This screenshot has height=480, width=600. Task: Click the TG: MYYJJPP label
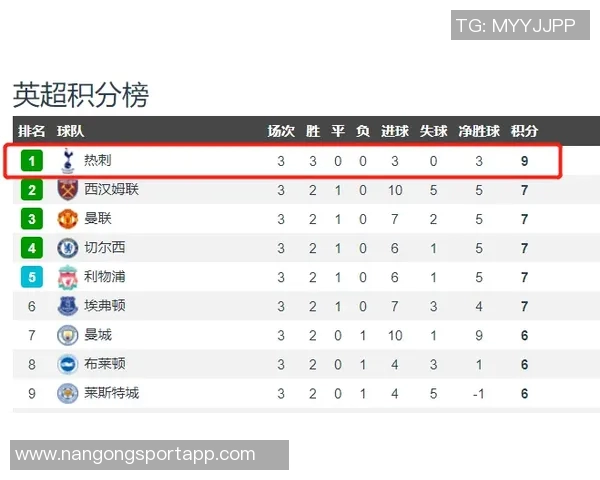pyautogui.click(x=515, y=25)
